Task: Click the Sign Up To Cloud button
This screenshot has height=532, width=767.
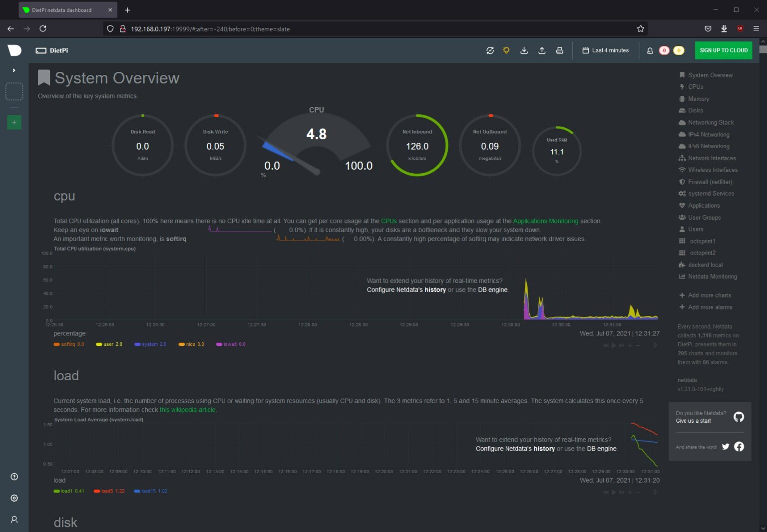Action: point(723,50)
